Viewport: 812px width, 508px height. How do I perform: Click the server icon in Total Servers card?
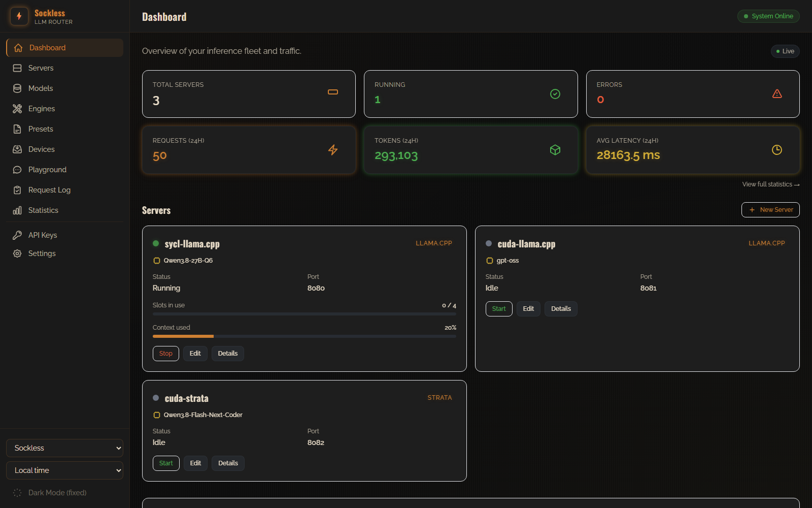pyautogui.click(x=333, y=92)
